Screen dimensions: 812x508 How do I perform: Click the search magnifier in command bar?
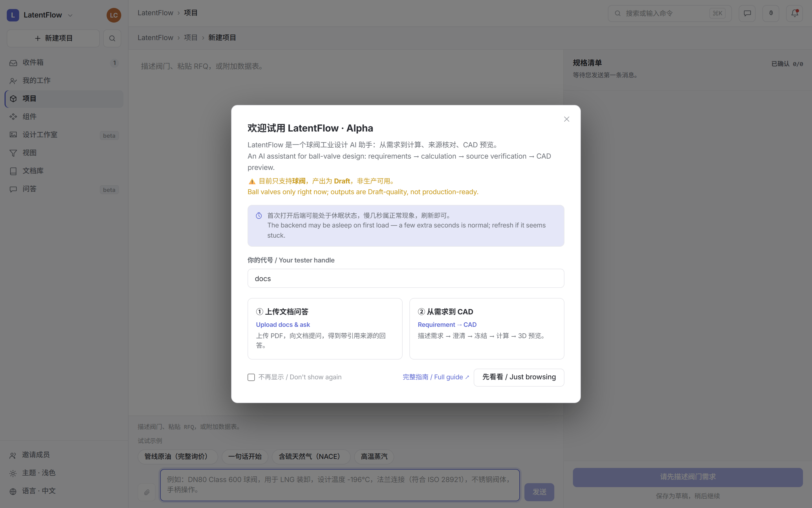coord(617,14)
